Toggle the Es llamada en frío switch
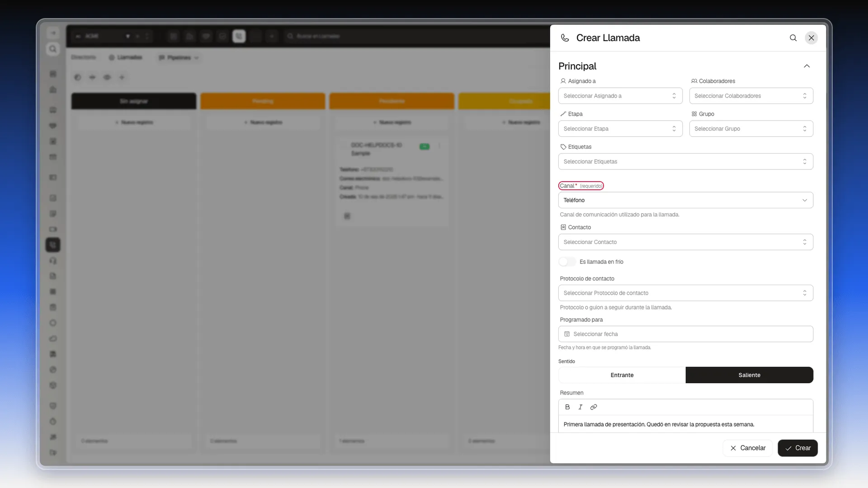Image resolution: width=868 pixels, height=488 pixels. click(x=567, y=262)
